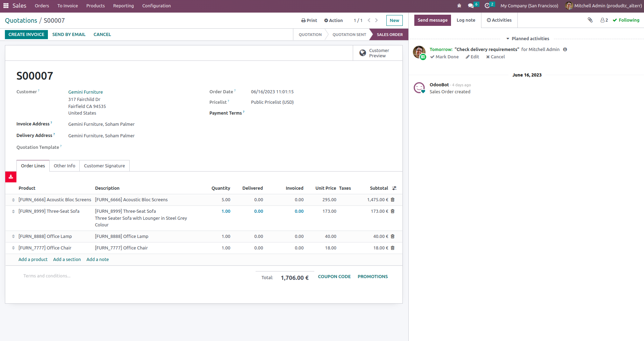Switch to the Other Info tab
Image resolution: width=644 pixels, height=341 pixels.
pyautogui.click(x=64, y=166)
